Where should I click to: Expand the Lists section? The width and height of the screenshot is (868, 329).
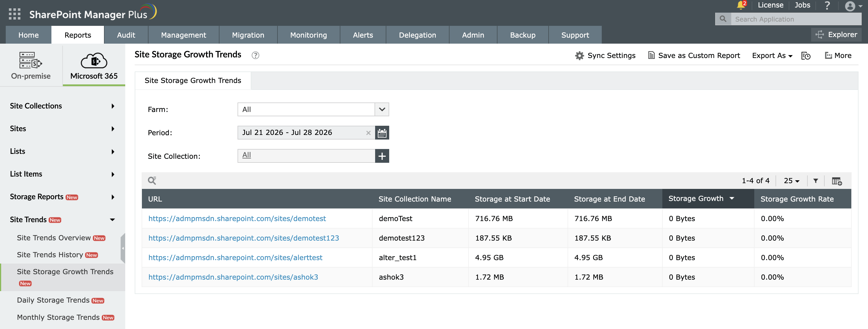coord(63,152)
